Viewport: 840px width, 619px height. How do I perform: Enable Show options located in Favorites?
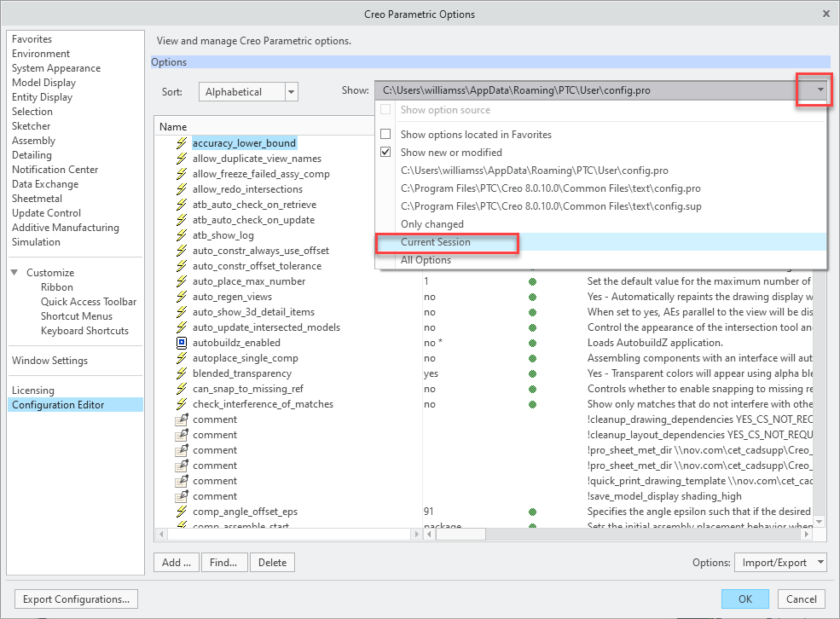tap(385, 135)
